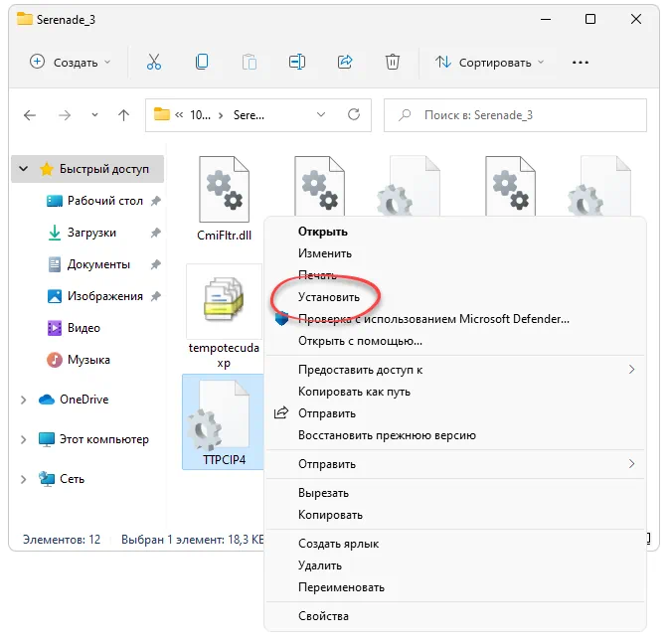Select OneDrive in navigation pane
The image size is (669, 644).
pyautogui.click(x=84, y=400)
